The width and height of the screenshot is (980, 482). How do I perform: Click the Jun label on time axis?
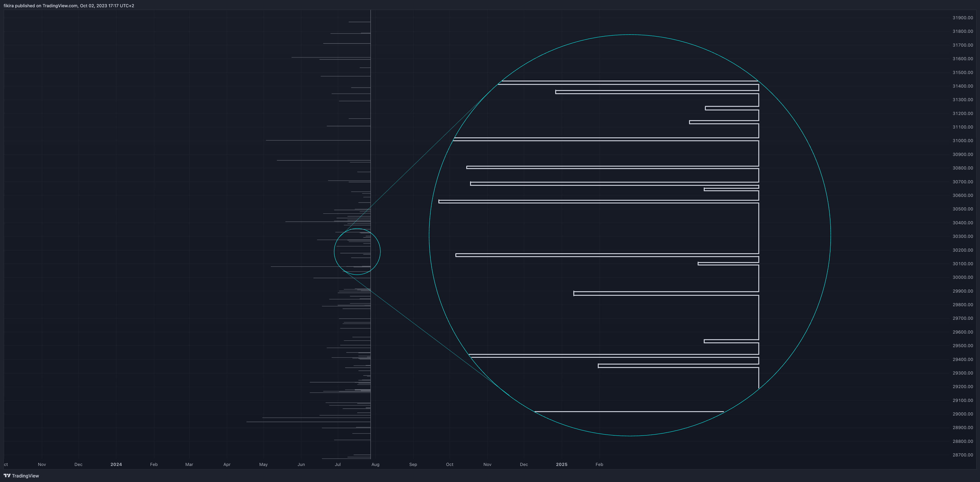(301, 465)
